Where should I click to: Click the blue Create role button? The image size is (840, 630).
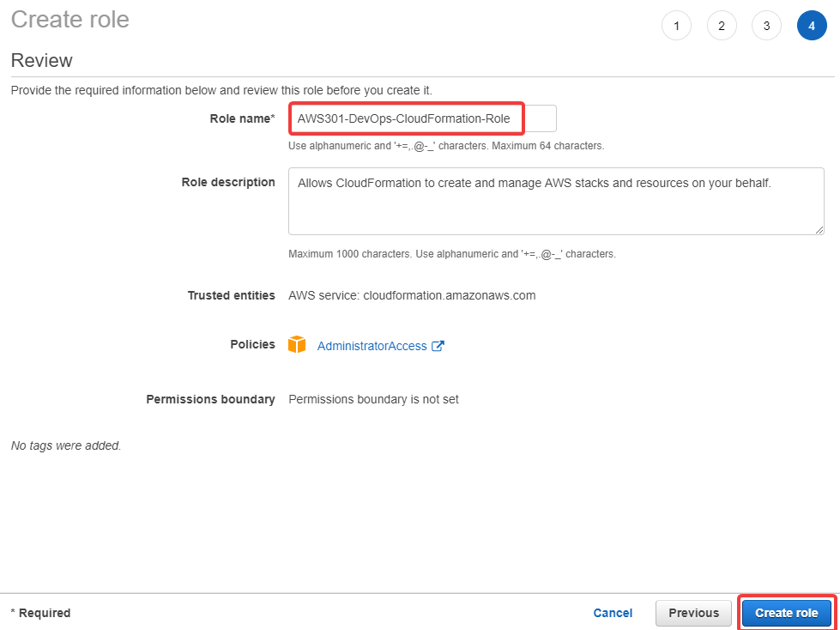tap(787, 613)
